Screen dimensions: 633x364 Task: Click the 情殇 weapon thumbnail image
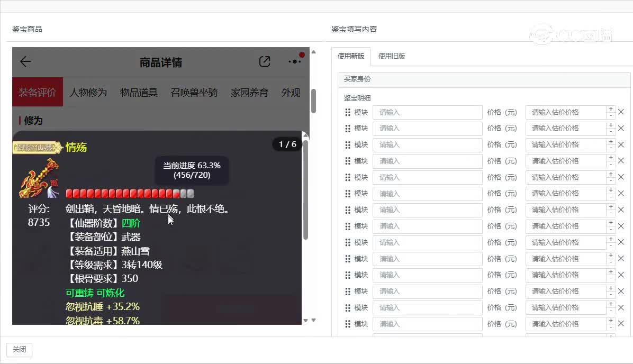click(x=39, y=178)
